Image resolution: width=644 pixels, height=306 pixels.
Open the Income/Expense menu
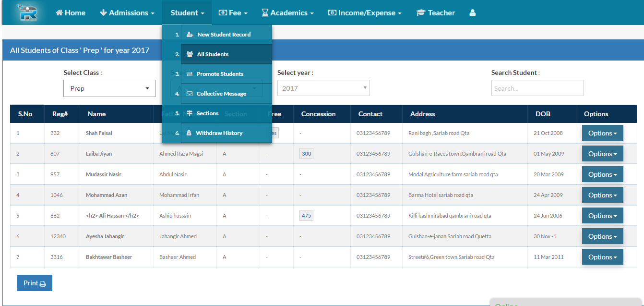pos(365,13)
